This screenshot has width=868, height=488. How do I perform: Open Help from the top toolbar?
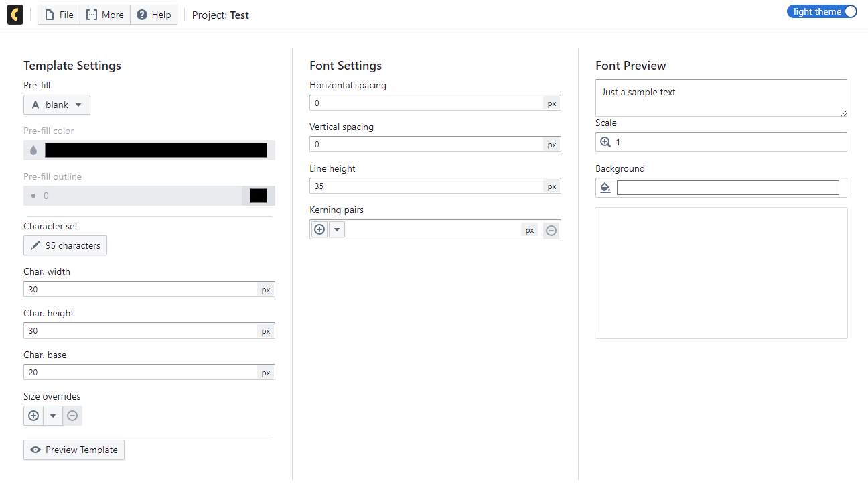[x=153, y=14]
